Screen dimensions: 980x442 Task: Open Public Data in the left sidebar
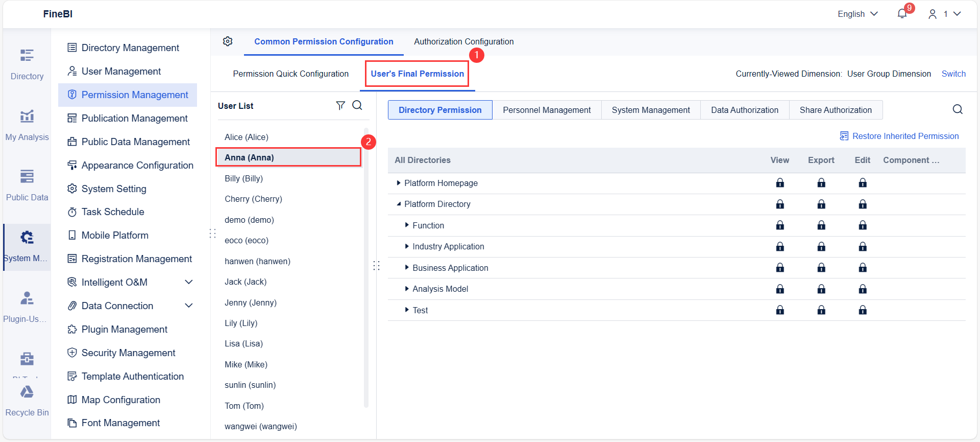[x=27, y=185]
